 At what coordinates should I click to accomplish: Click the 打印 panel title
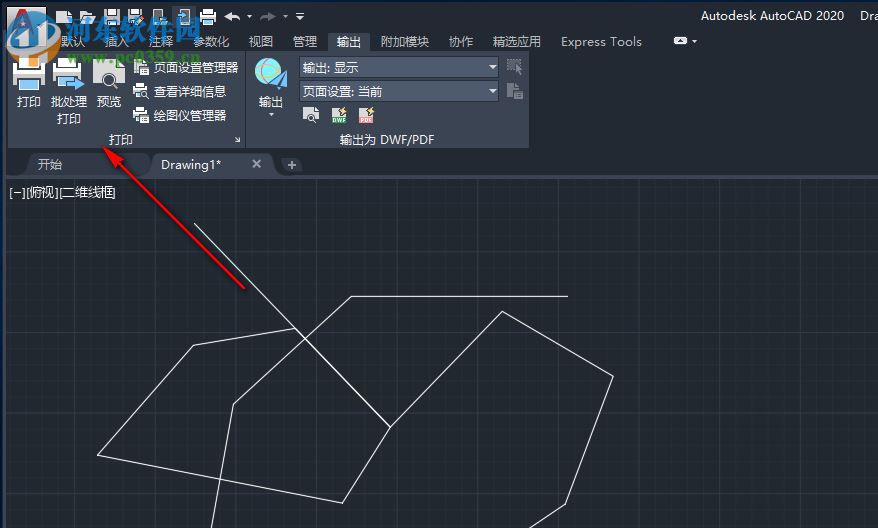[x=121, y=139]
